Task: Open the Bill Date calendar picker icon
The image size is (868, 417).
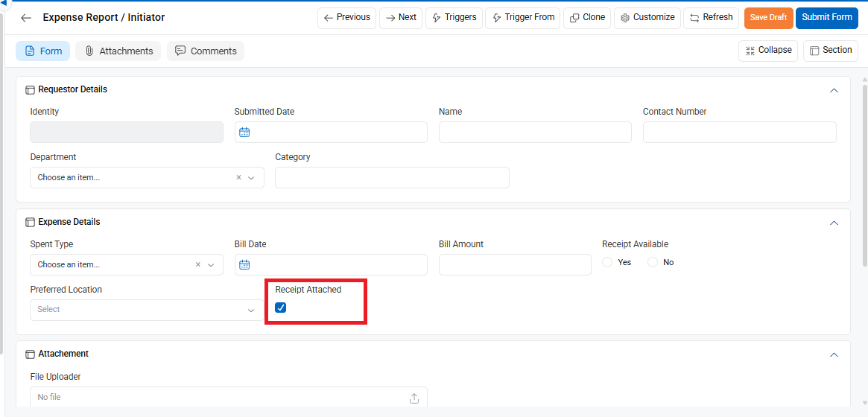Action: [244, 265]
